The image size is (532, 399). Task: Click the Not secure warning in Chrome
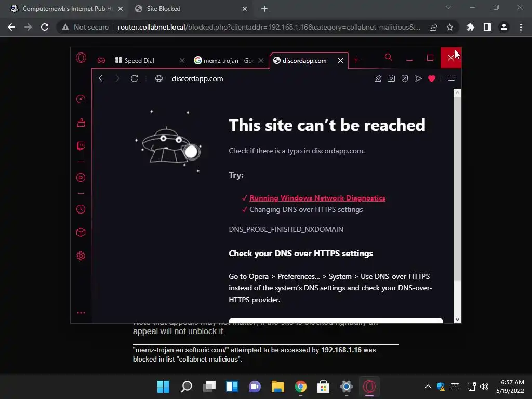(85, 27)
